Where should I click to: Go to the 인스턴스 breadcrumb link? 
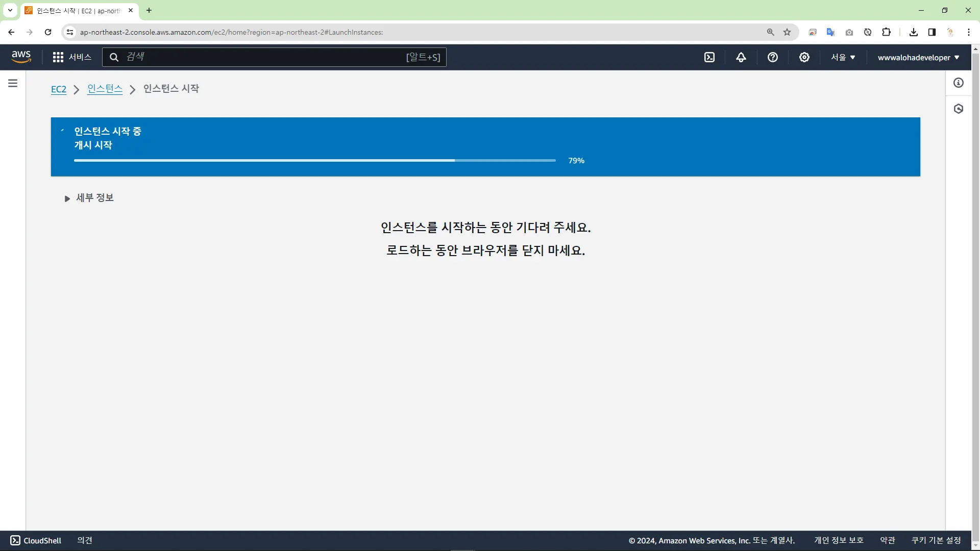(105, 89)
